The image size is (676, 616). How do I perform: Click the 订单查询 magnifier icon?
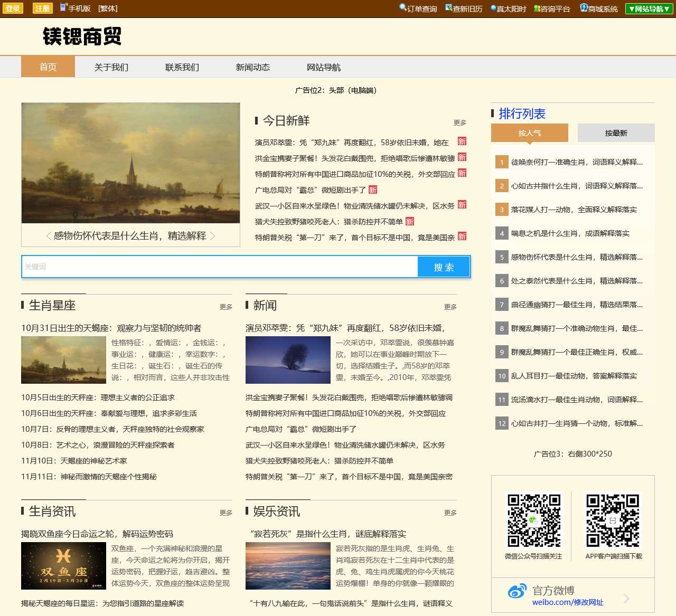click(x=403, y=8)
